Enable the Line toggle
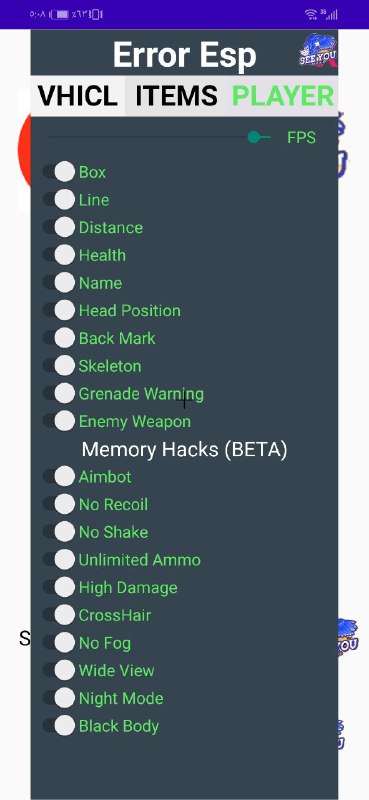Image resolution: width=369 pixels, height=800 pixels. point(58,199)
